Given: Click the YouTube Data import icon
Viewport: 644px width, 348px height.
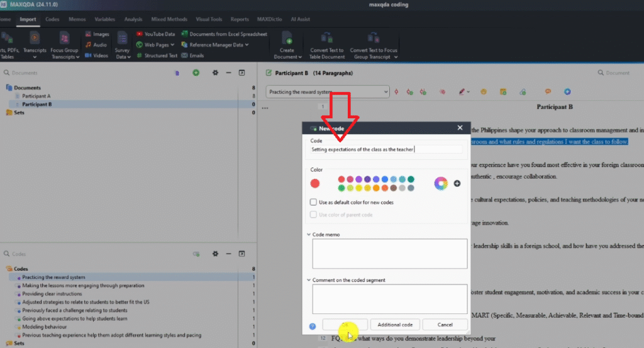Looking at the screenshot, I should point(140,34).
